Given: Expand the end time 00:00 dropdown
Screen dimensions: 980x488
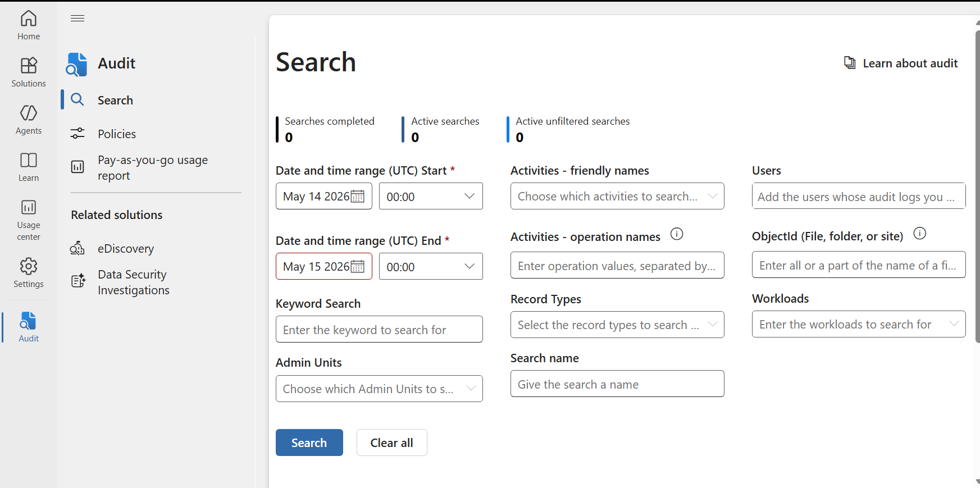Looking at the screenshot, I should pyautogui.click(x=431, y=267).
